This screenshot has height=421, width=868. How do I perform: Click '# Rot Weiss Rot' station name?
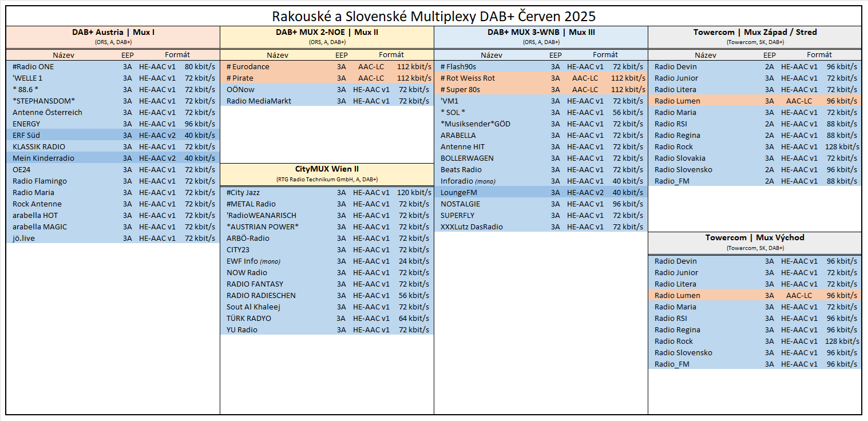click(467, 78)
